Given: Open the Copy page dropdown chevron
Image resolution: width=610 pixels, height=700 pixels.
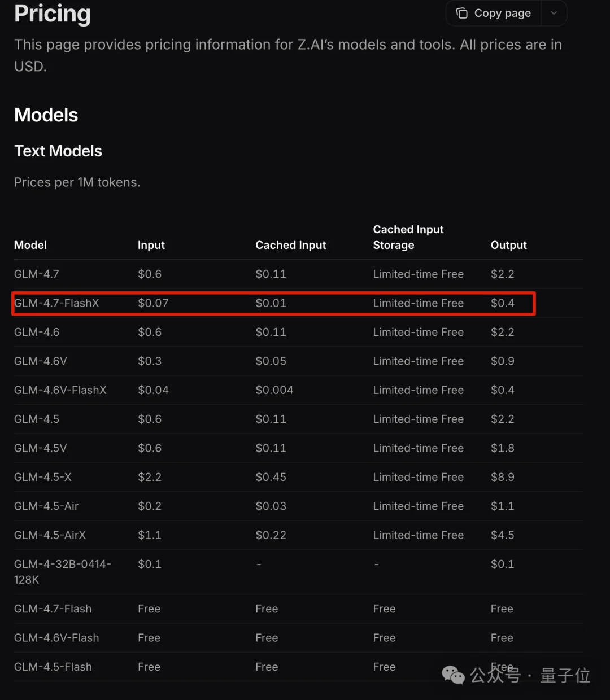Looking at the screenshot, I should 553,12.
